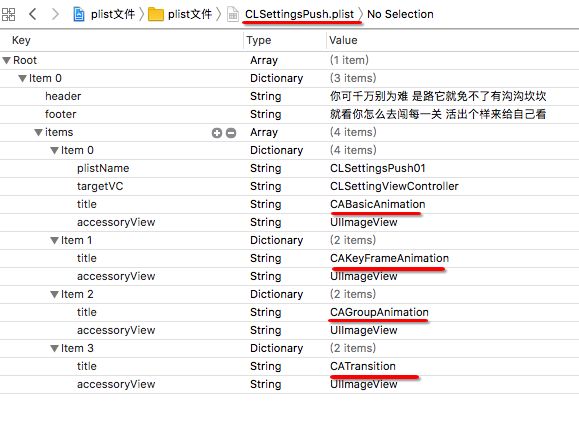Click the CABasicAnimation value
This screenshot has width=579, height=421.
(377, 204)
